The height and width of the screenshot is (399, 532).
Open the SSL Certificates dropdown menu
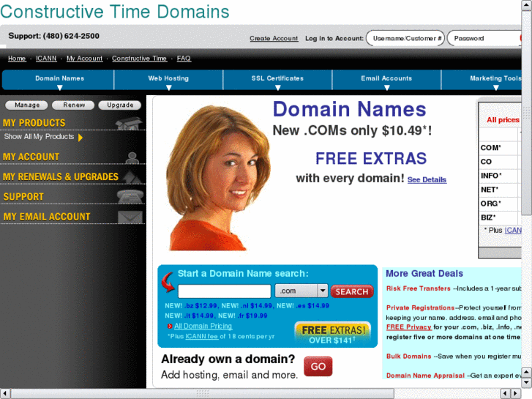277,81
